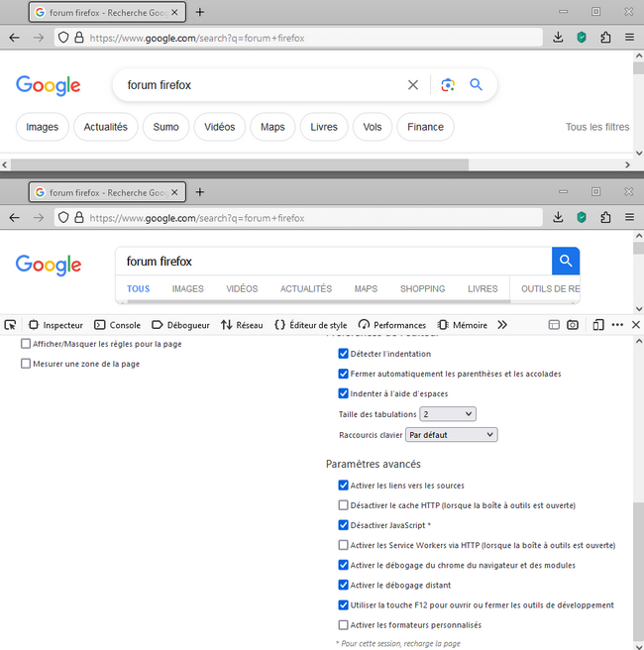Image resolution: width=644 pixels, height=650 pixels.
Task: Switch to the Réseau tab
Action: [x=242, y=325]
